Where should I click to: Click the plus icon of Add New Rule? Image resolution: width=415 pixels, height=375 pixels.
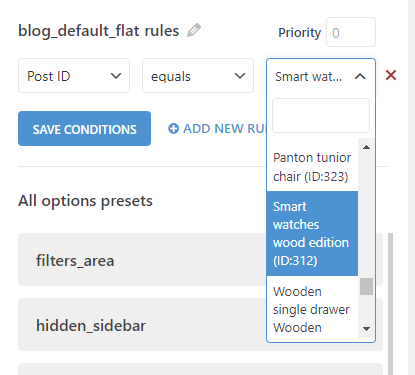[173, 128]
